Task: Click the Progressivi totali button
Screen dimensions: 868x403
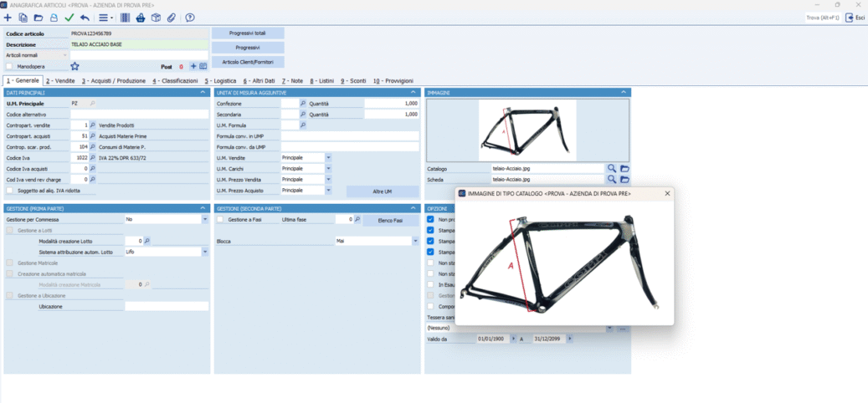Action: (x=248, y=33)
